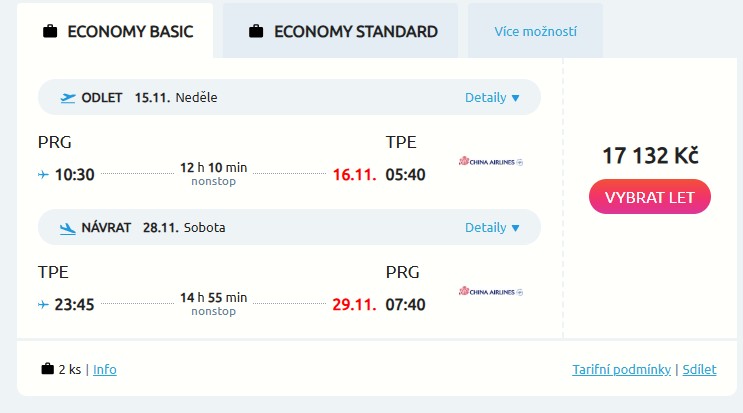Viewport: 743px width, 413px height.
Task: Expand Detaily for the return flight
Action: click(492, 227)
